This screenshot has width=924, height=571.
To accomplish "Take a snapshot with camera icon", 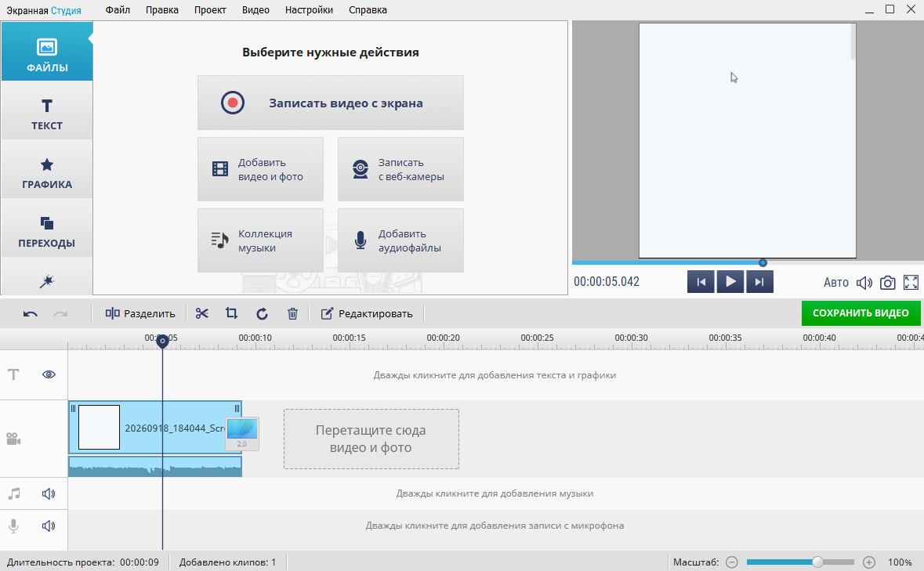I will pos(887,283).
